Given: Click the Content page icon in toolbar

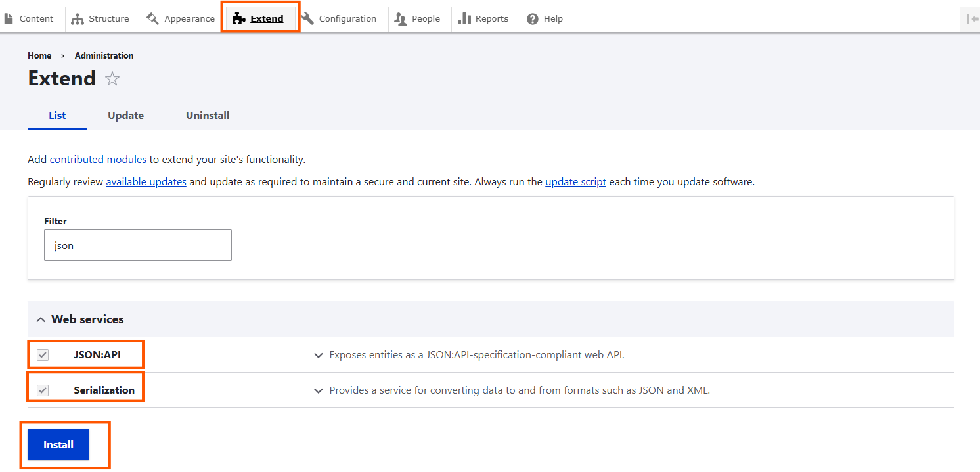Looking at the screenshot, I should pos(9,19).
